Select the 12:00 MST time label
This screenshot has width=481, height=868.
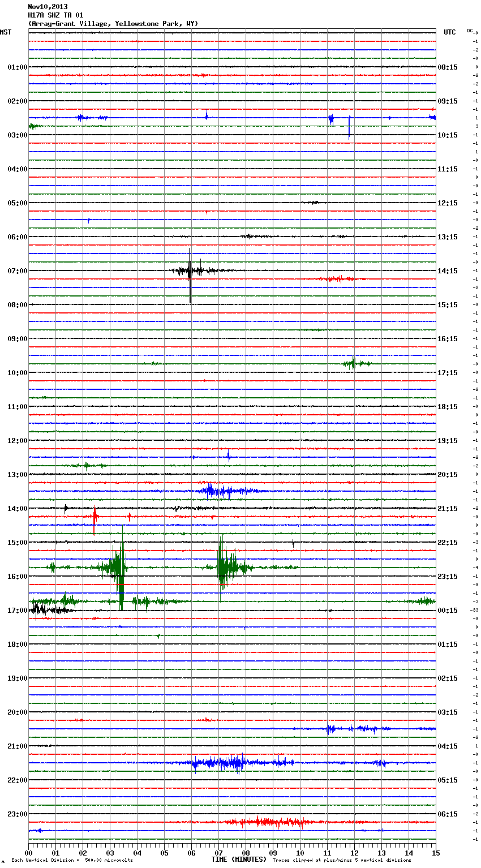[x=18, y=441]
